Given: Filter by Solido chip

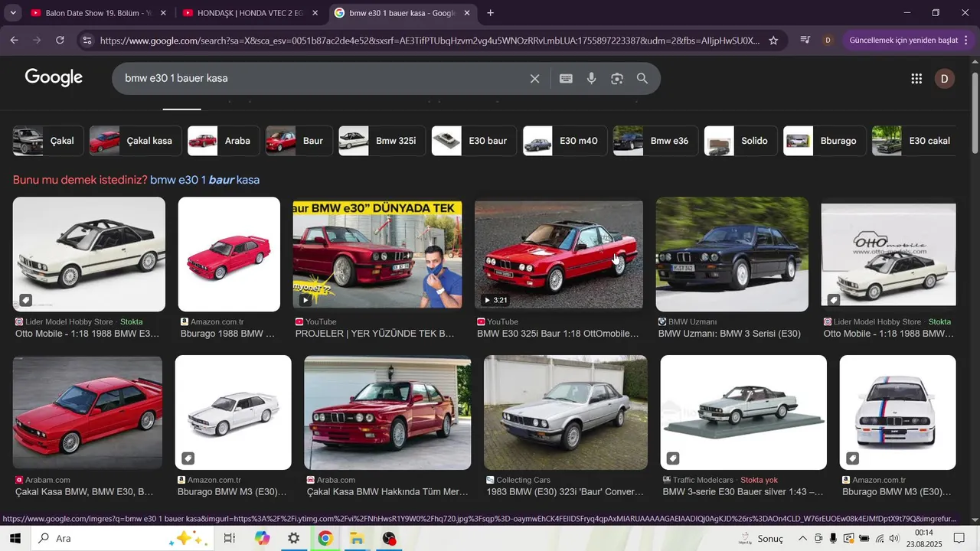Looking at the screenshot, I should click(x=741, y=141).
